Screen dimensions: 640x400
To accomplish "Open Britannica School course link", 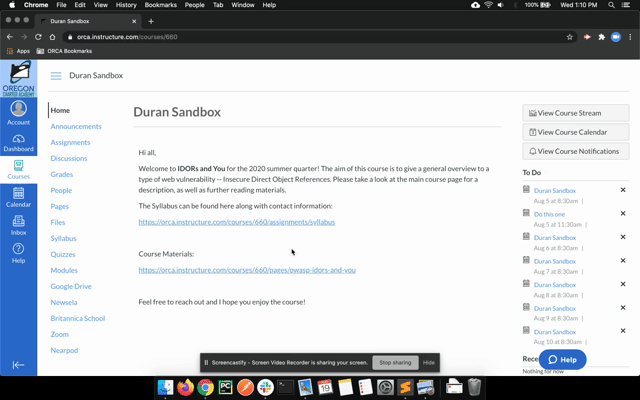I will [78, 318].
